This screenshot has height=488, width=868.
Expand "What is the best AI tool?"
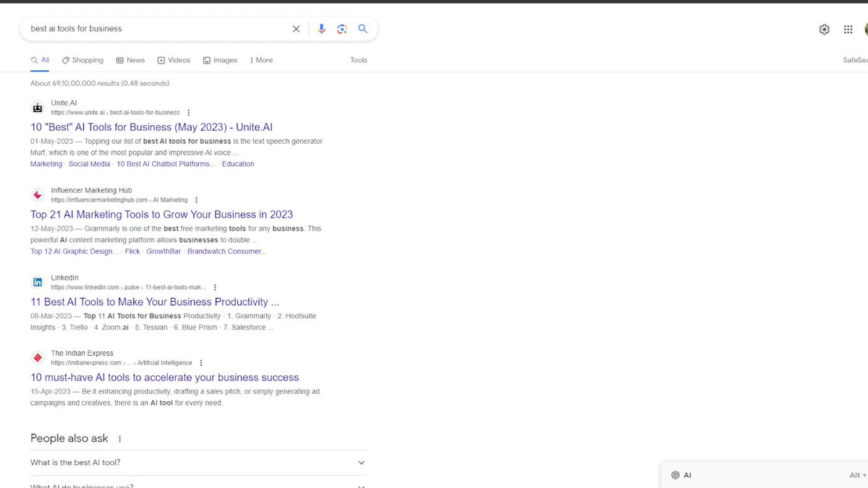pyautogui.click(x=199, y=463)
